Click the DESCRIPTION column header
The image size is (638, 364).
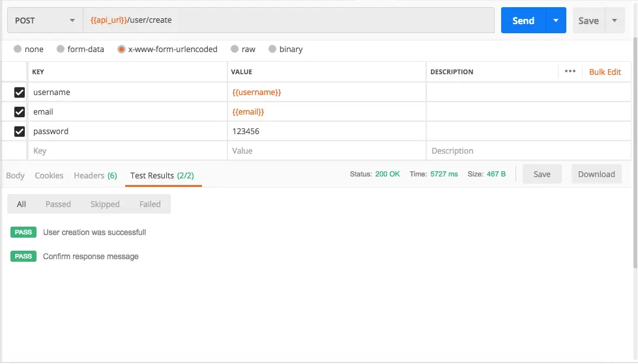tap(452, 72)
